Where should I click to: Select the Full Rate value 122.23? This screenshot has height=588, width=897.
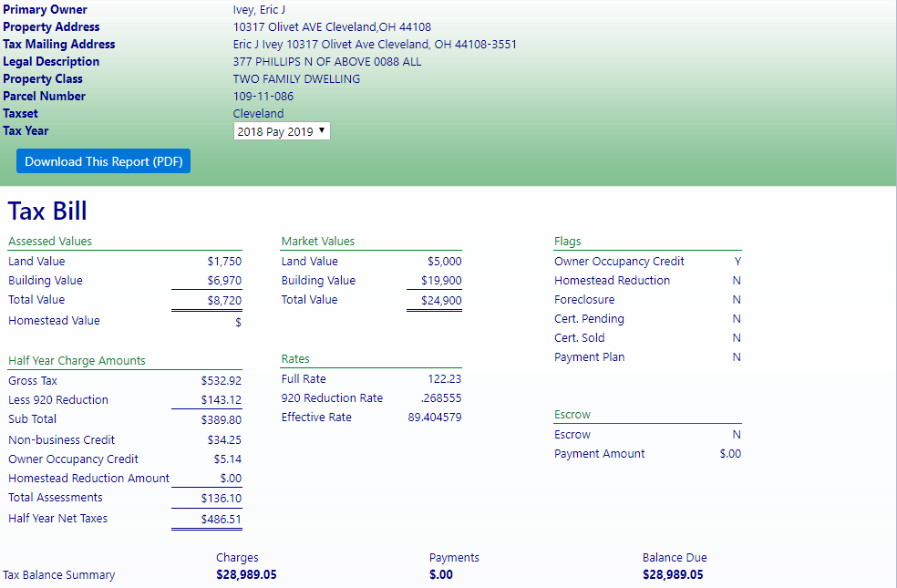click(444, 379)
